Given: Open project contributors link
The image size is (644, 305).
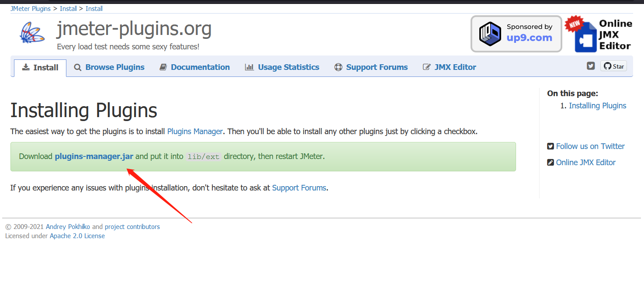Looking at the screenshot, I should (132, 227).
